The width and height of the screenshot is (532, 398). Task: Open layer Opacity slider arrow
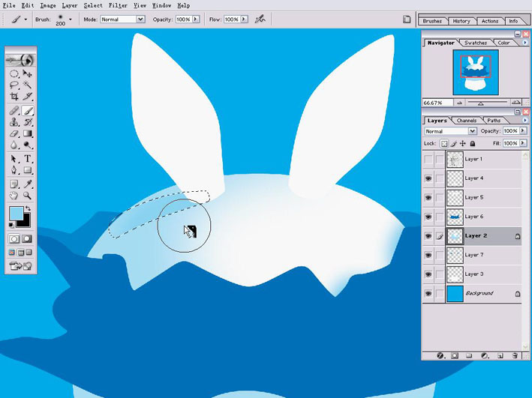pyautogui.click(x=523, y=130)
